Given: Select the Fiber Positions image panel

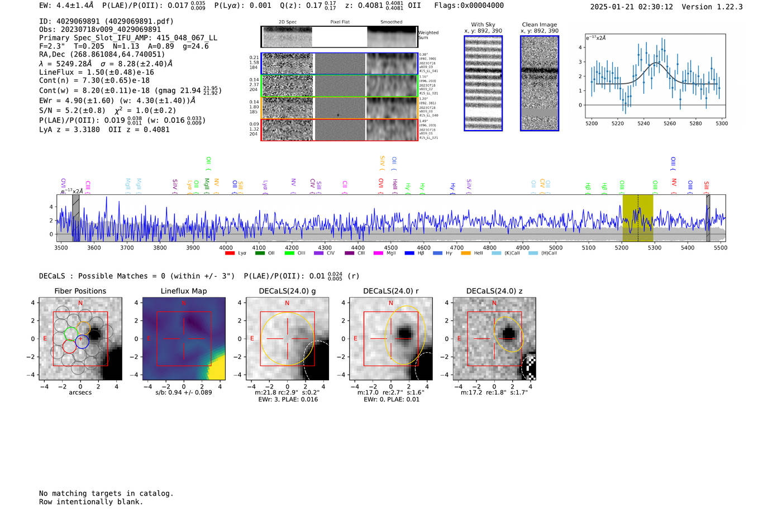Looking at the screenshot, I should click(80, 339).
